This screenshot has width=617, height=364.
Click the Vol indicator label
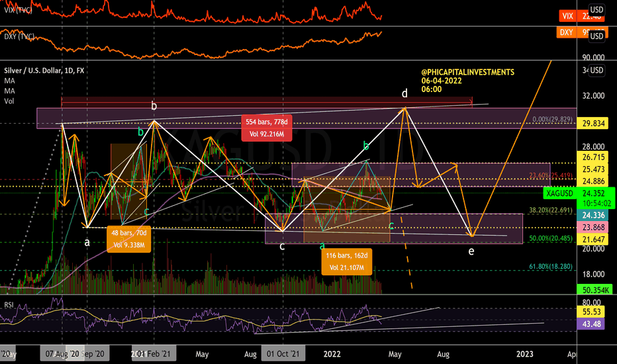click(x=9, y=101)
